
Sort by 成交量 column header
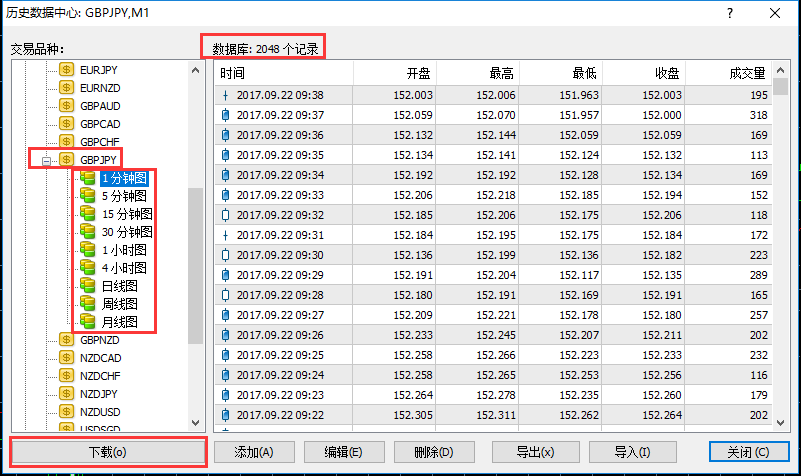click(745, 74)
